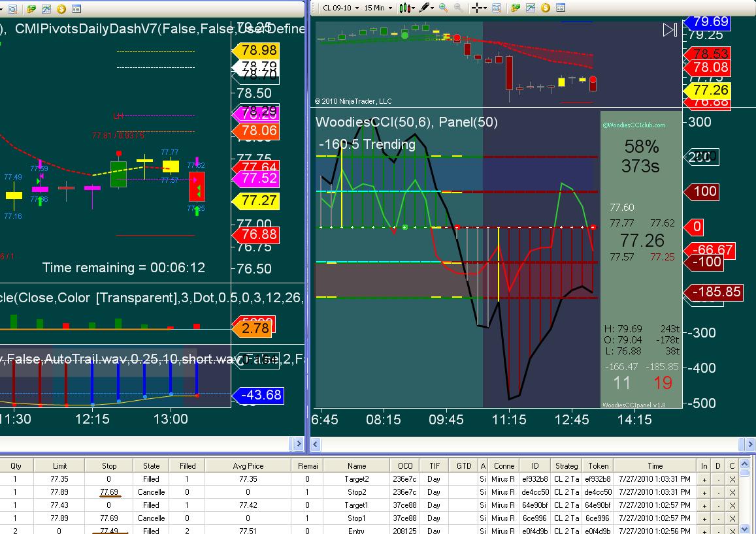
Task: Open arrow beside pencil drawing tool
Action: [x=433, y=8]
